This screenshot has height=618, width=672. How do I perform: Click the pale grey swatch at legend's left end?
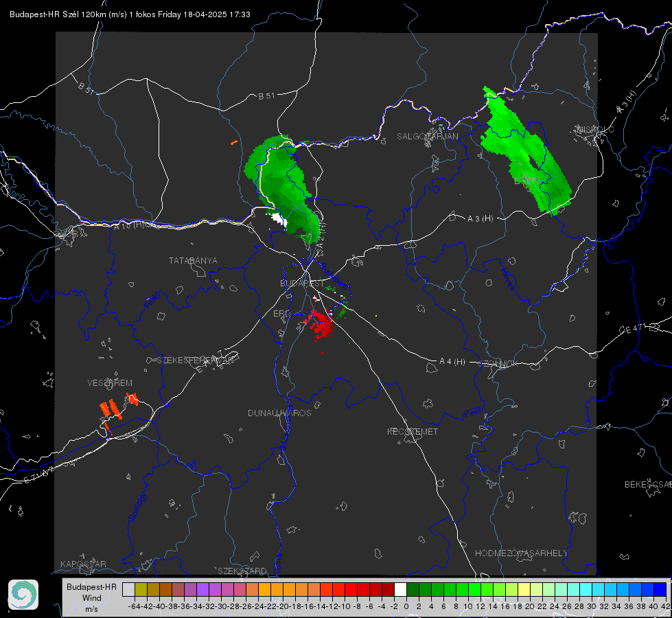pos(128,589)
